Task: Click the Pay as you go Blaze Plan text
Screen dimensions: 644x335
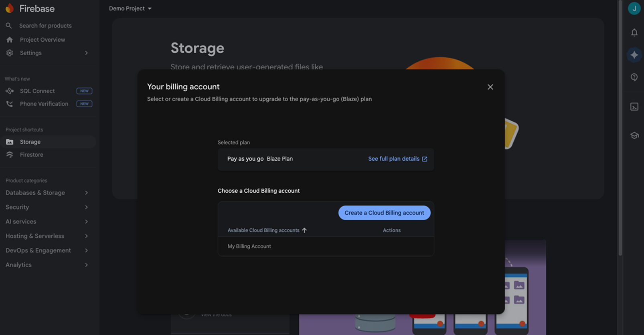Action: [x=260, y=159]
